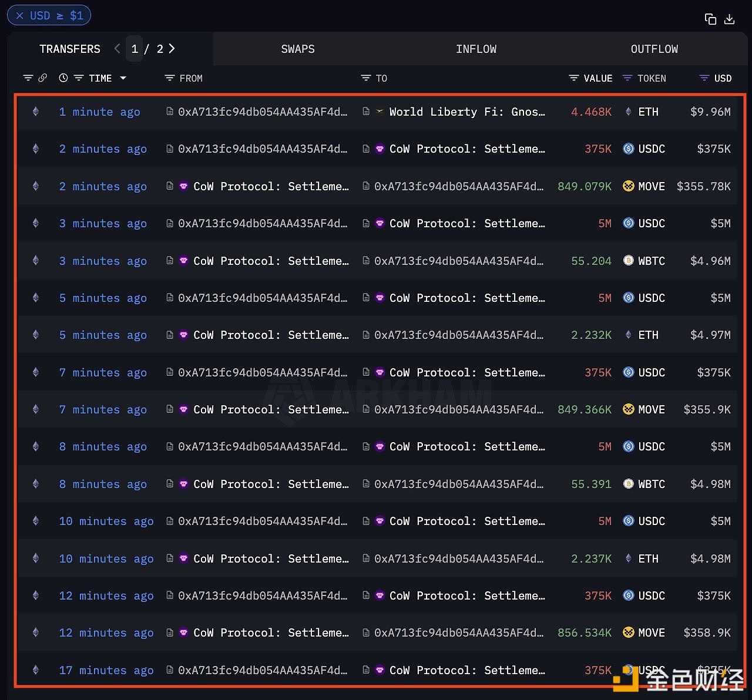Click the $9.96M USD amount
The image size is (752, 700).
710,112
